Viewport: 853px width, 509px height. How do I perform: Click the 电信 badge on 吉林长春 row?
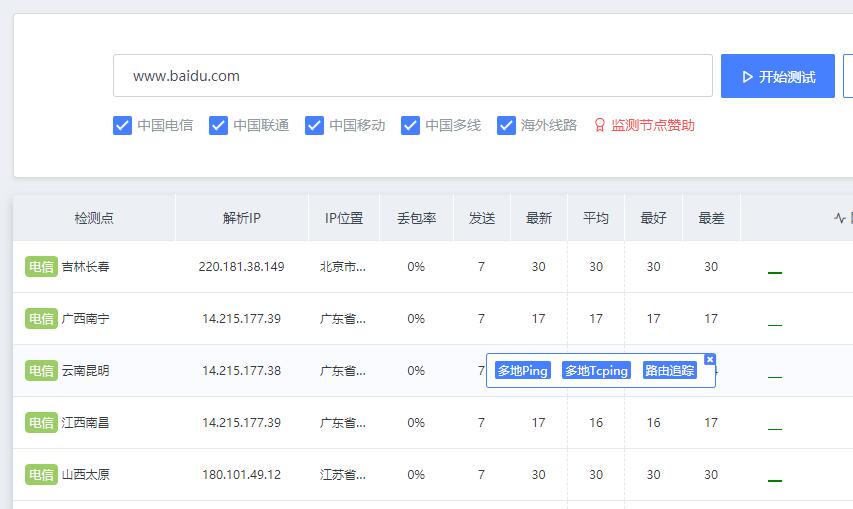click(x=41, y=266)
